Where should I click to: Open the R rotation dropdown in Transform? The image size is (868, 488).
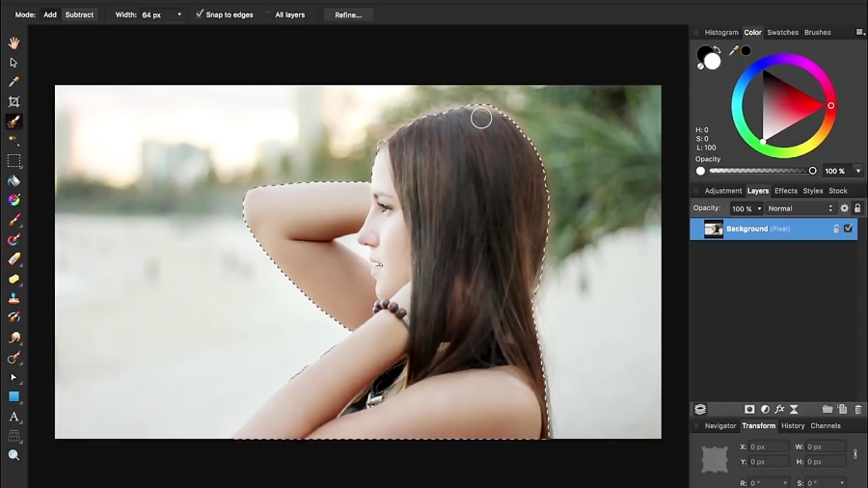(785, 483)
